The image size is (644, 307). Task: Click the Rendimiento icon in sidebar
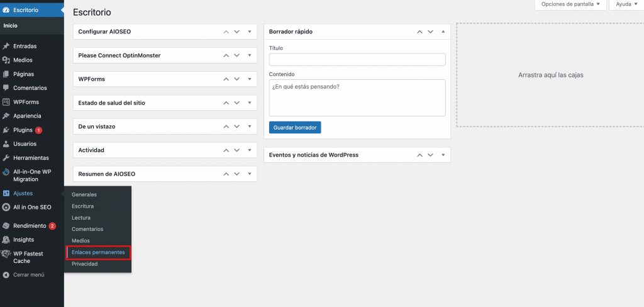(x=6, y=226)
